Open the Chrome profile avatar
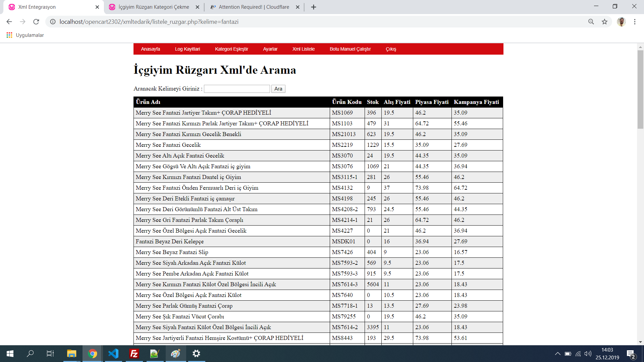The image size is (644, 362). 621,22
